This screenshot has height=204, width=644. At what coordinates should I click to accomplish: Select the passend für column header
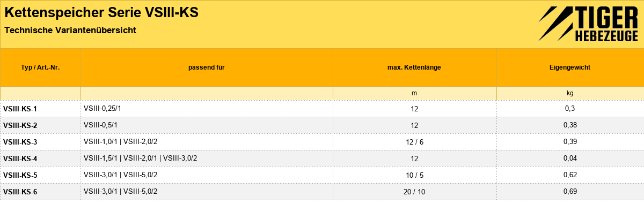pos(207,68)
